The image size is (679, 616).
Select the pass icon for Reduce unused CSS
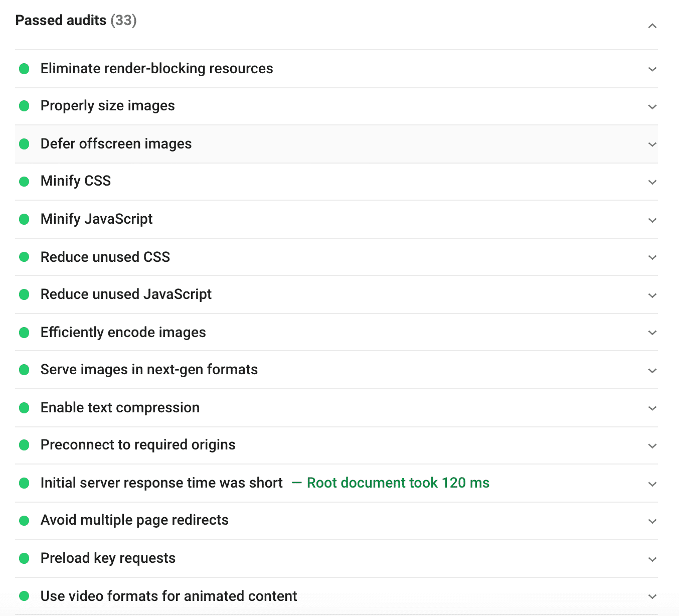pos(24,257)
